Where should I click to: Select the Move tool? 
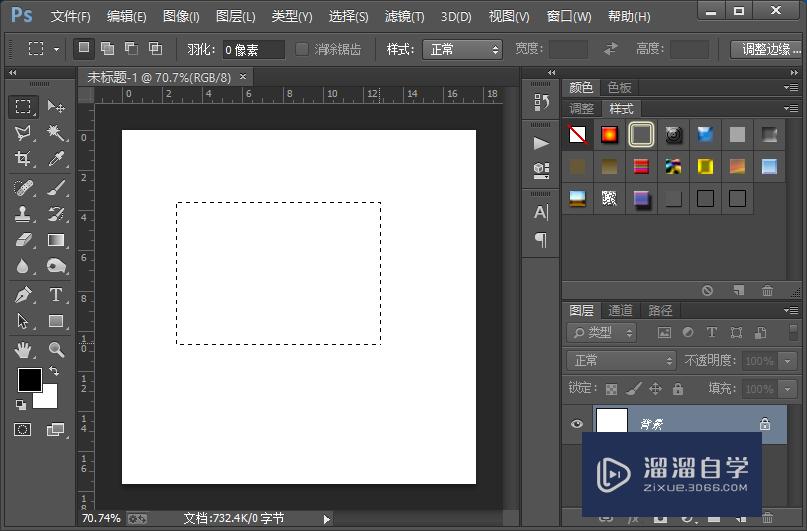point(56,107)
